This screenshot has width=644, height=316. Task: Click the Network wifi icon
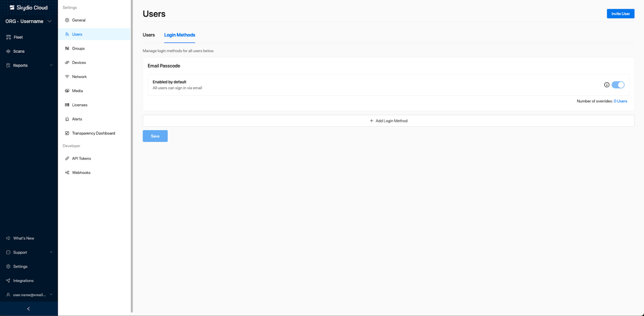point(67,77)
